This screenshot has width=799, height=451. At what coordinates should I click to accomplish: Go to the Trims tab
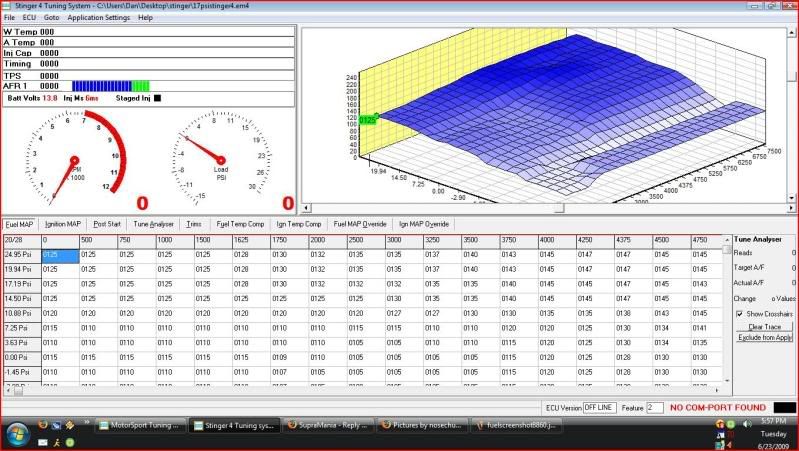point(194,224)
